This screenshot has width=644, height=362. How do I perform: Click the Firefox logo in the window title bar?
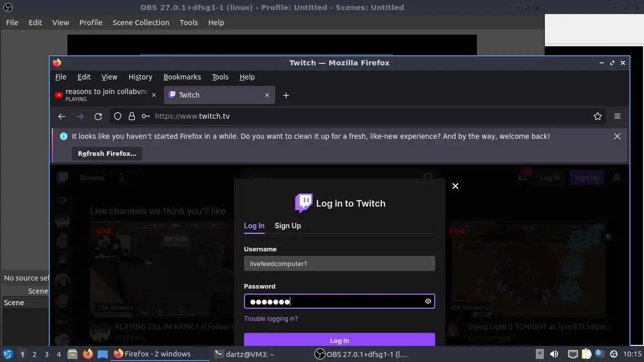(57, 62)
